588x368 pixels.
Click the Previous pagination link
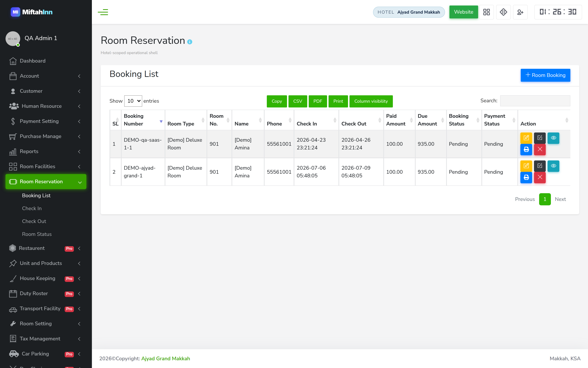click(525, 199)
